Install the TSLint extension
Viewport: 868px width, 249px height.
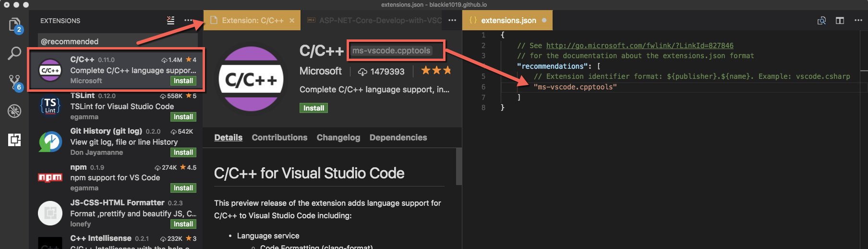[183, 117]
